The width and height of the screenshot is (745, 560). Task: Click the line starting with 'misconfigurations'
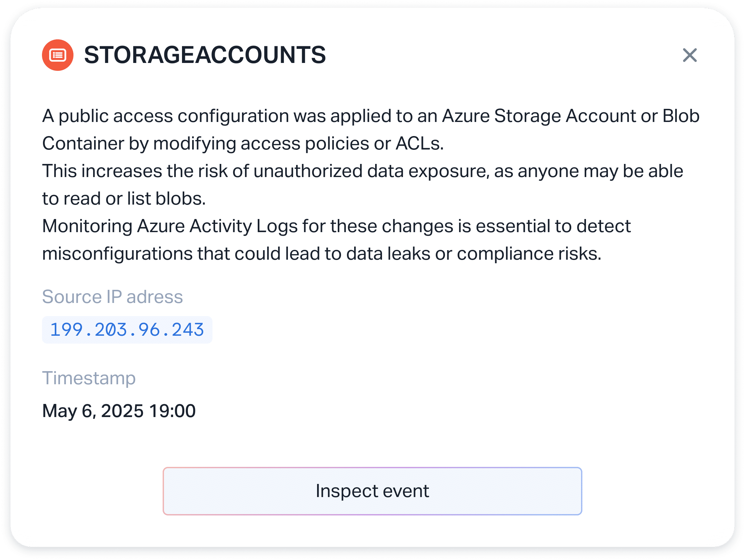321,254
